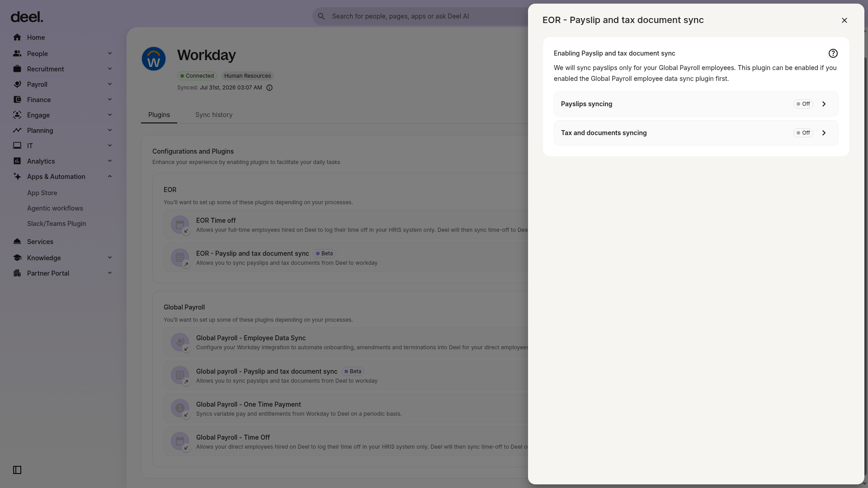This screenshot has width=868, height=488.
Task: Click the info icon next to synced time
Action: pyautogui.click(x=269, y=88)
